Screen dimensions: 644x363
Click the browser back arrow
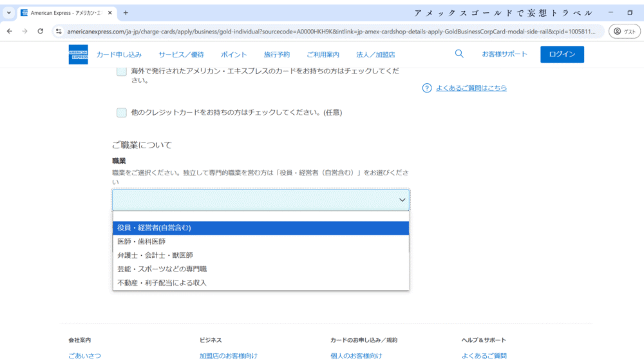[10, 31]
